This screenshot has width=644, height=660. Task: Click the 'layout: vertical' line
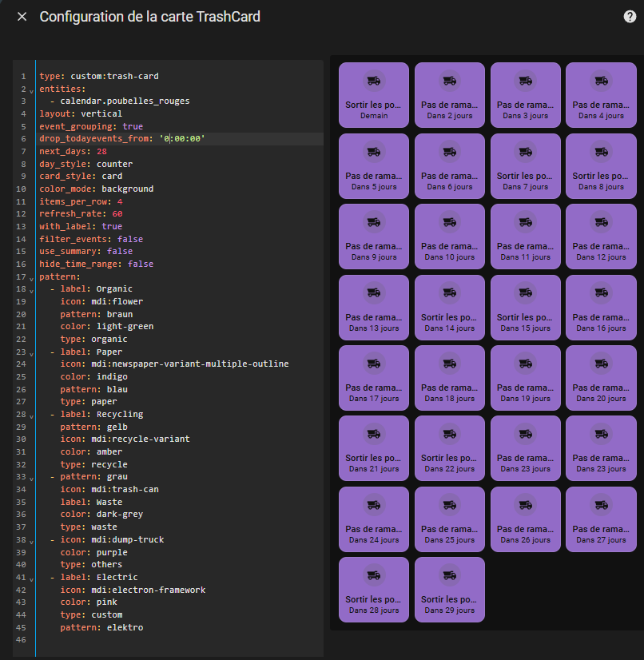tap(81, 113)
